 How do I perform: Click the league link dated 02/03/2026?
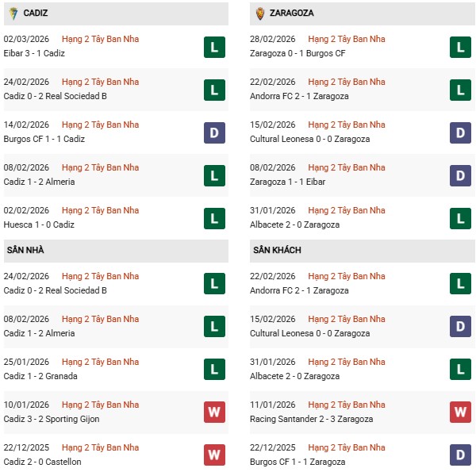pos(100,39)
